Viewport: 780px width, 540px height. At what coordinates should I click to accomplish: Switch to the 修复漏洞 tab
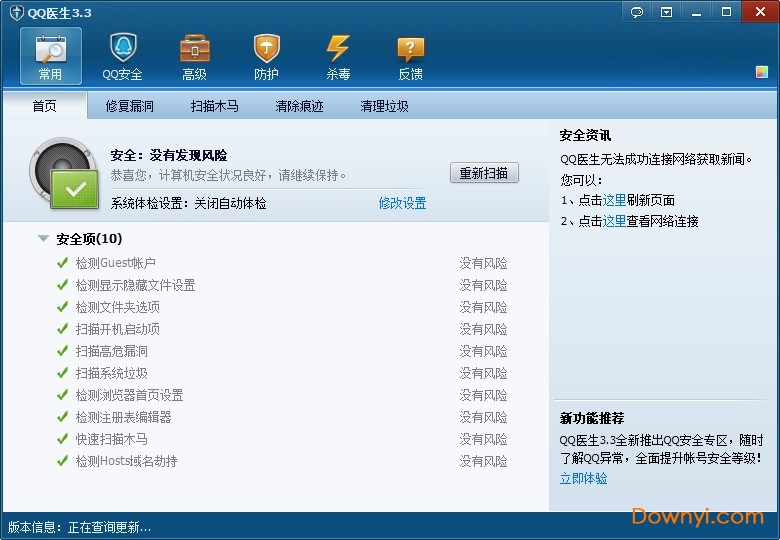click(x=130, y=106)
